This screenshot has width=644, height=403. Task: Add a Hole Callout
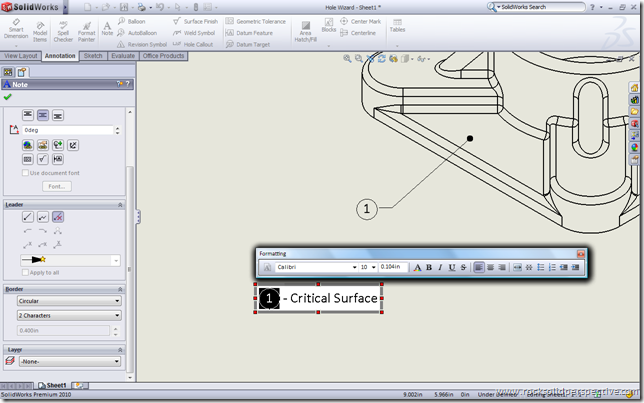(193, 44)
